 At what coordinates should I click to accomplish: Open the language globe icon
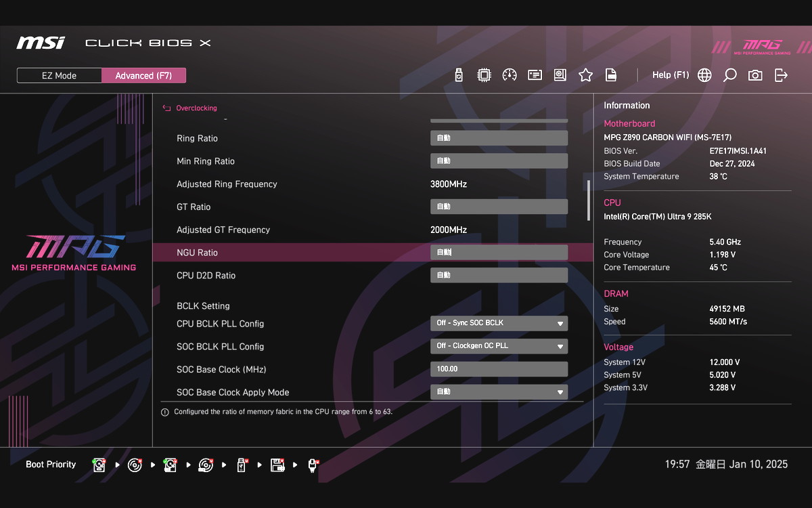pyautogui.click(x=704, y=75)
